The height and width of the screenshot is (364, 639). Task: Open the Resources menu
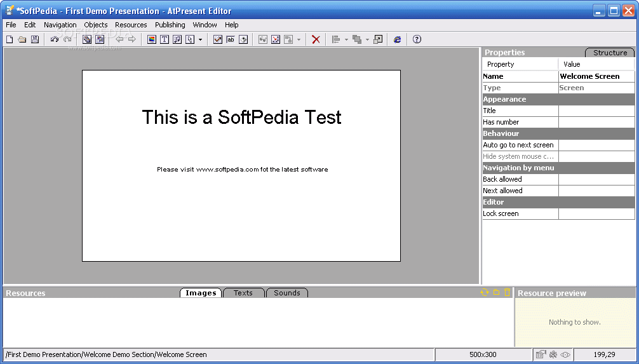(x=131, y=25)
